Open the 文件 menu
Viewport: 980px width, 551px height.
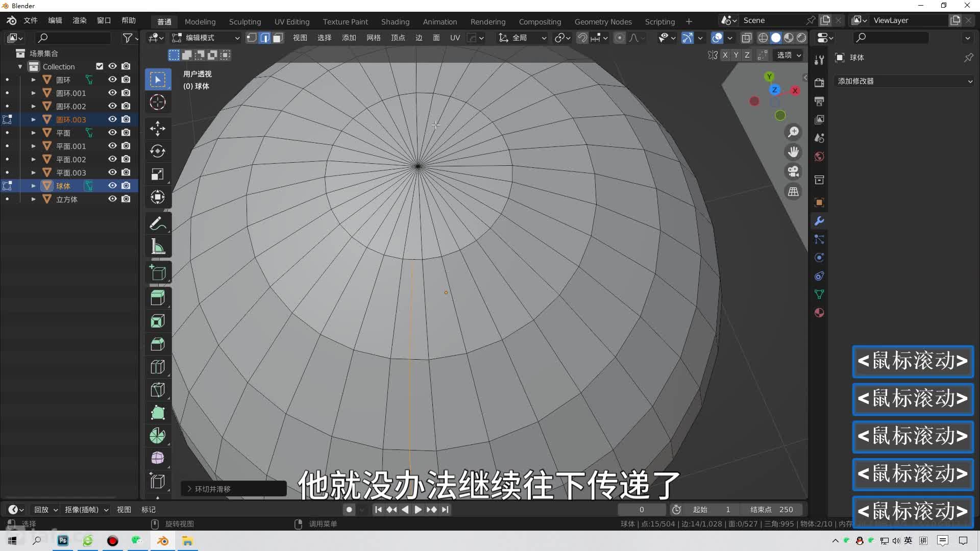click(x=31, y=21)
